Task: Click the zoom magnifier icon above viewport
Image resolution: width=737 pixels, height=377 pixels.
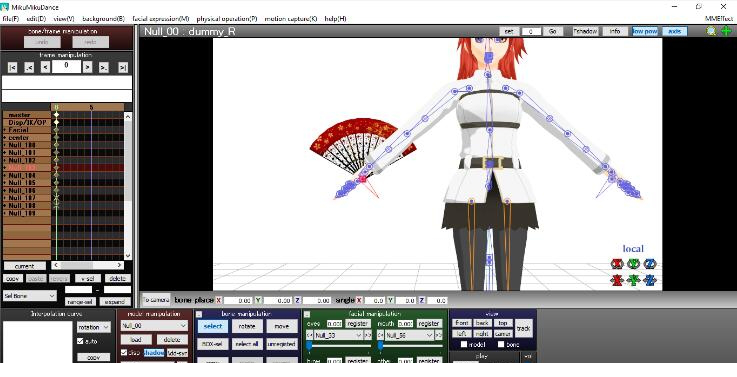Action: [x=711, y=31]
